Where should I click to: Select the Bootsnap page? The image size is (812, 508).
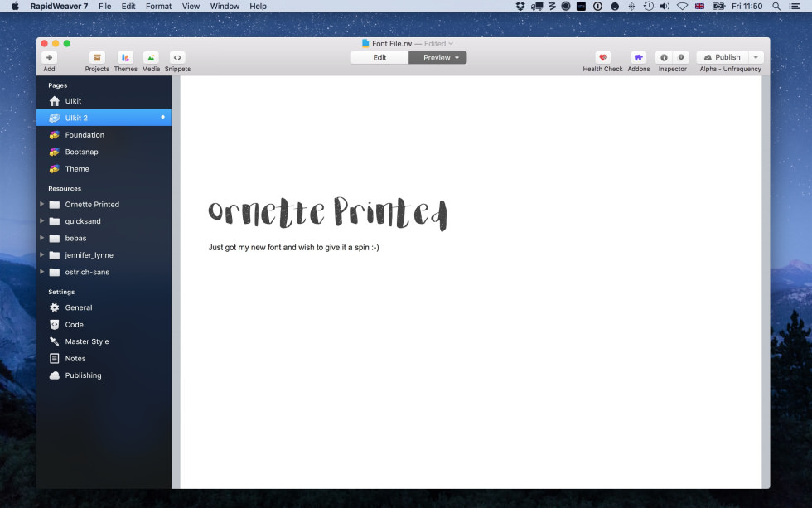(104, 152)
